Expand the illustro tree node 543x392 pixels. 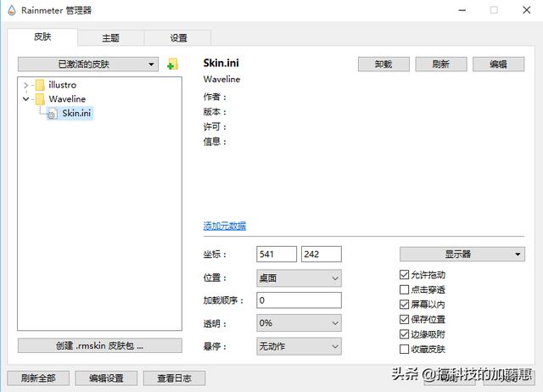[x=25, y=85]
